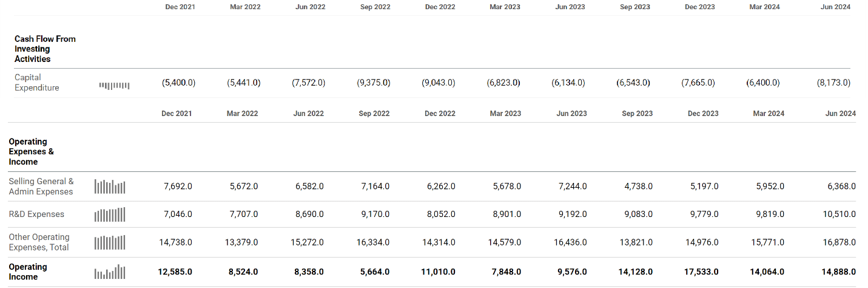Click Sep 2023 header in operating table
This screenshot has height=288, width=868.
[x=637, y=114]
